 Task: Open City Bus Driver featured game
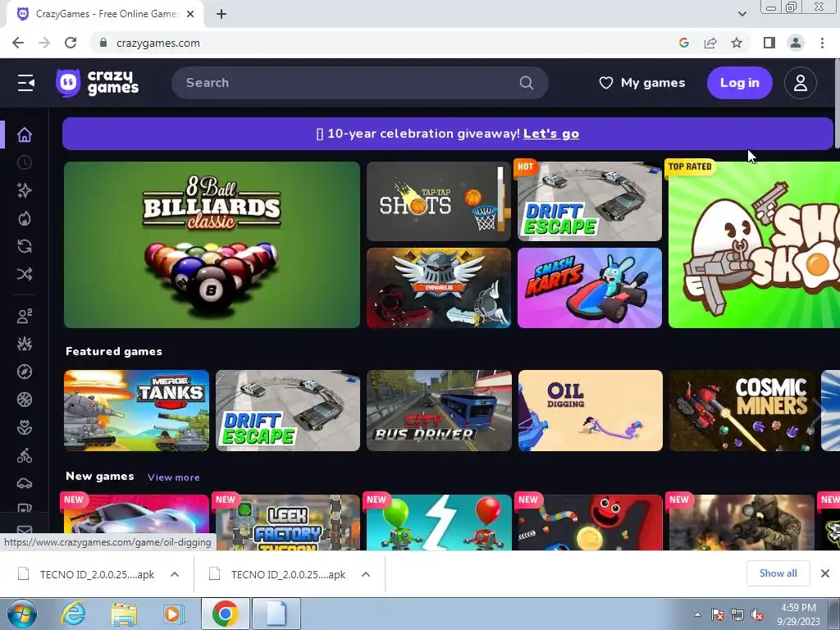[439, 410]
